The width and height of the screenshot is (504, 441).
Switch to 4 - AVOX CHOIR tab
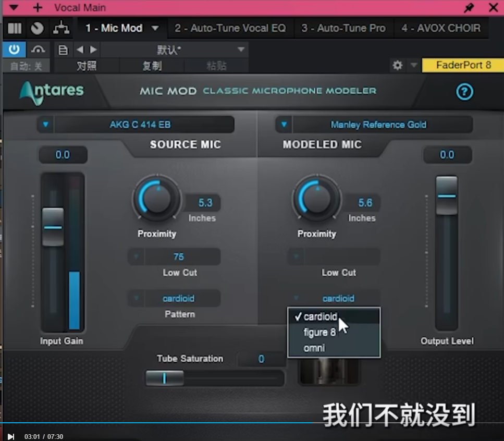(441, 28)
